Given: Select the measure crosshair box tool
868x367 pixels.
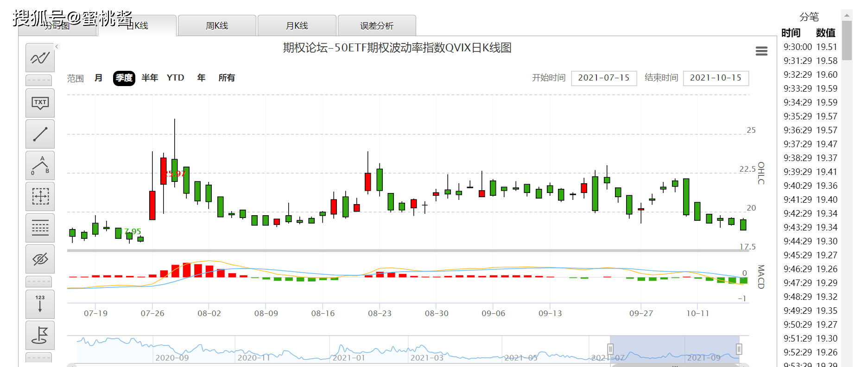Looking at the screenshot, I should 40,196.
